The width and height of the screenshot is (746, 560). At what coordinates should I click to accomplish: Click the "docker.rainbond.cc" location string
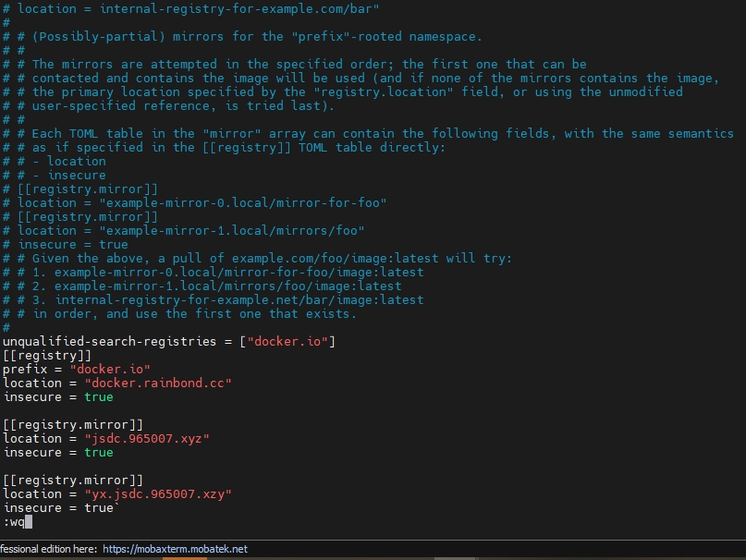pyautogui.click(x=158, y=383)
